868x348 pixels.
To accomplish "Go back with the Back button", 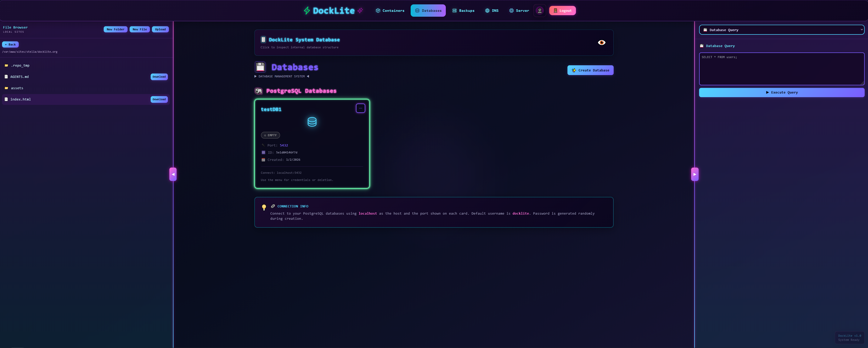I will (x=11, y=44).
